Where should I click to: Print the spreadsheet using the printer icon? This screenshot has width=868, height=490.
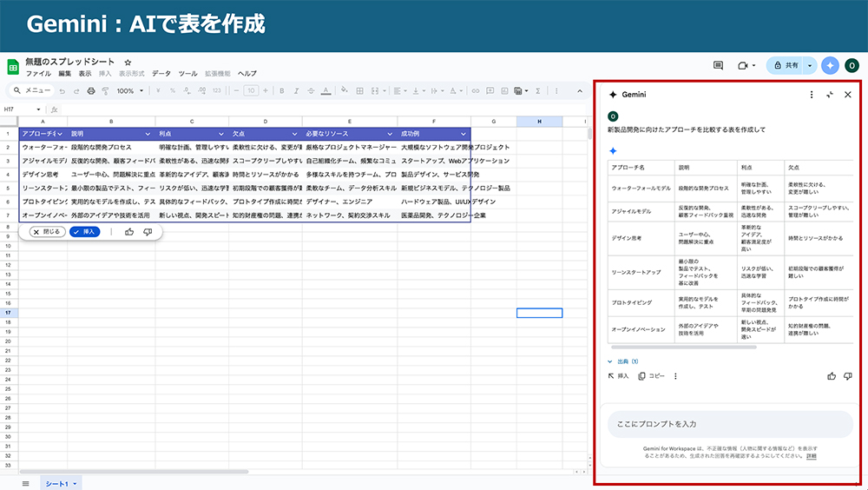(91, 91)
